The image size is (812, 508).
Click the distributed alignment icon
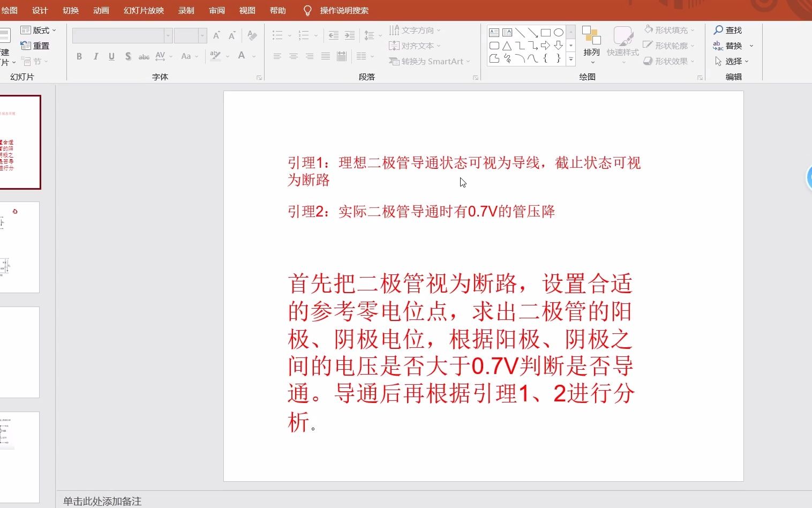[342, 56]
